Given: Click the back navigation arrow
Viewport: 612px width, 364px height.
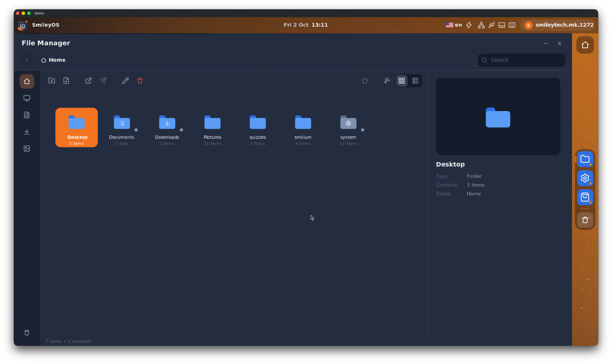Looking at the screenshot, I should coord(27,60).
